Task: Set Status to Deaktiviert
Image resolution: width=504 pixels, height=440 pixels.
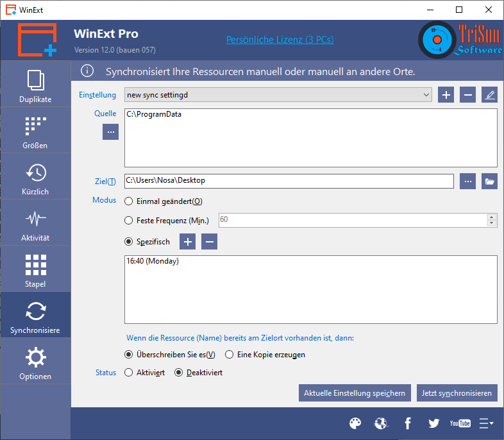Action: pyautogui.click(x=198, y=373)
